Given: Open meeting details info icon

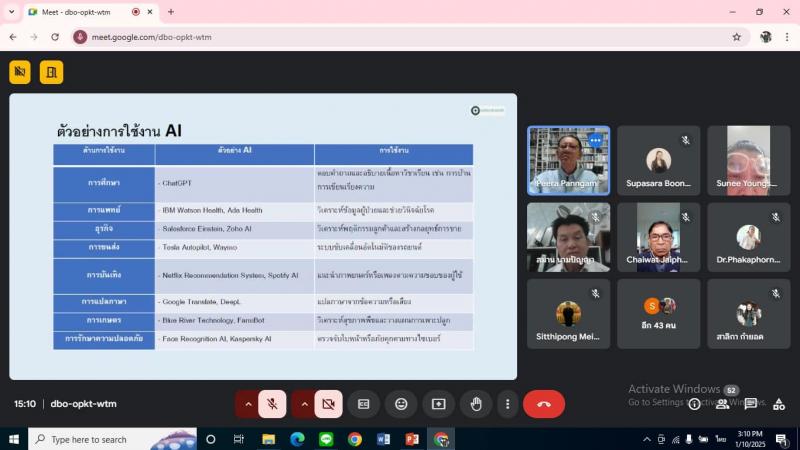Looking at the screenshot, I should 694,404.
